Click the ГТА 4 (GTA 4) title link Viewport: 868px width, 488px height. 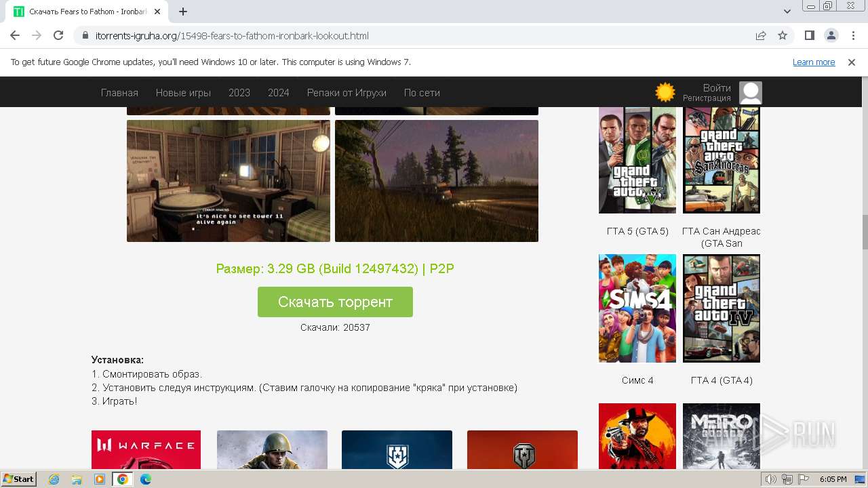(722, 380)
